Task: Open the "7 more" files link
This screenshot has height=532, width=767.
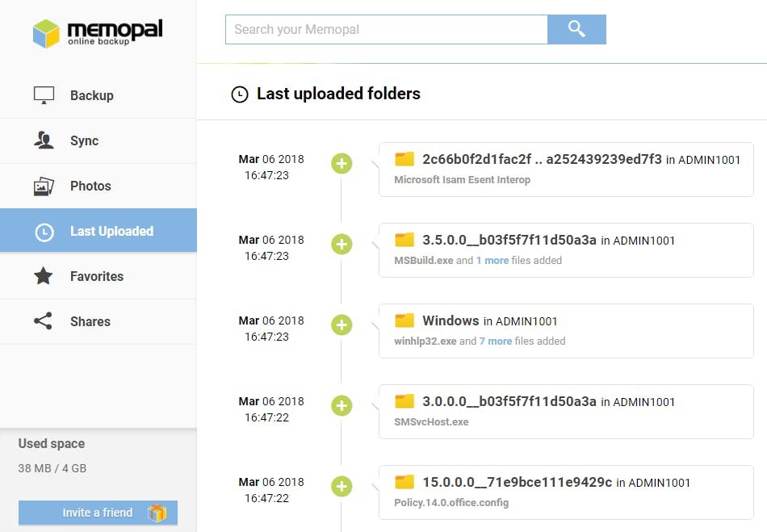Action: (496, 341)
